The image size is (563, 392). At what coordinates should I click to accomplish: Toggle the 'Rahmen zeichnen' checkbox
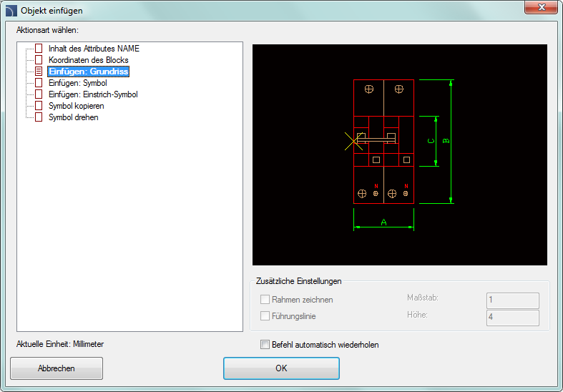pos(265,300)
